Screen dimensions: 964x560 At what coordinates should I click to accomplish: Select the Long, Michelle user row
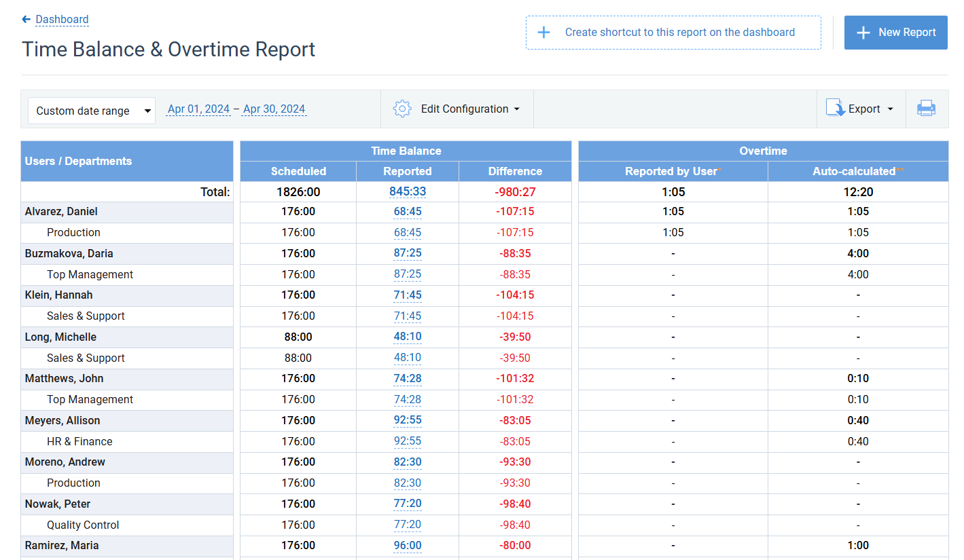[127, 337]
